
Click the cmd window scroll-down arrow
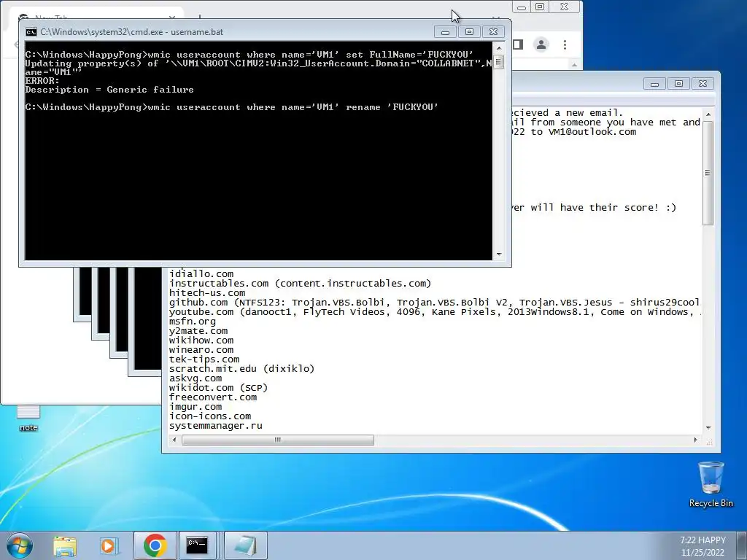coord(499,254)
